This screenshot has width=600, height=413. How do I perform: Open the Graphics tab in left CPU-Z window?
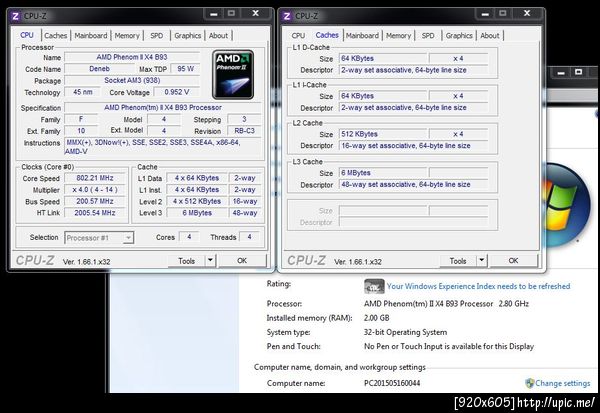click(x=188, y=36)
